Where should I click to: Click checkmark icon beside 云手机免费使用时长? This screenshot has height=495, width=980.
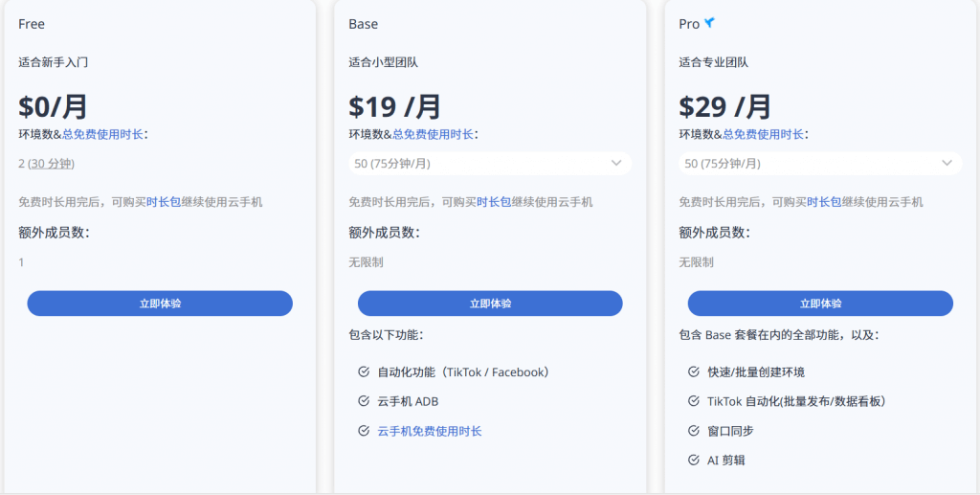(x=364, y=431)
